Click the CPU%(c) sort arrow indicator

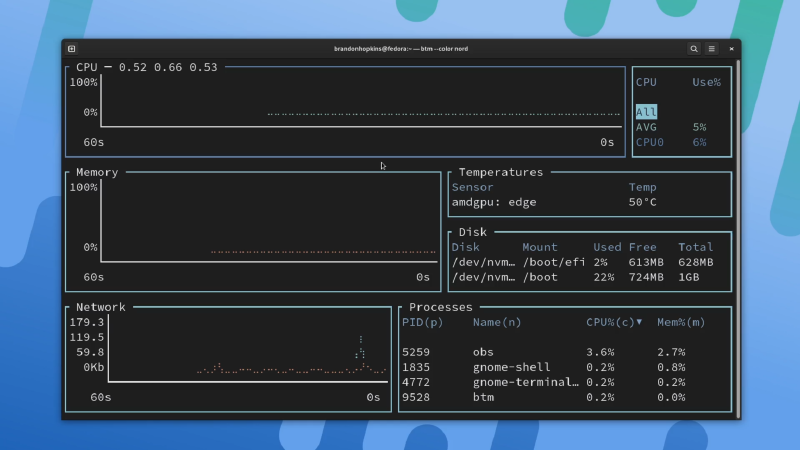click(639, 322)
